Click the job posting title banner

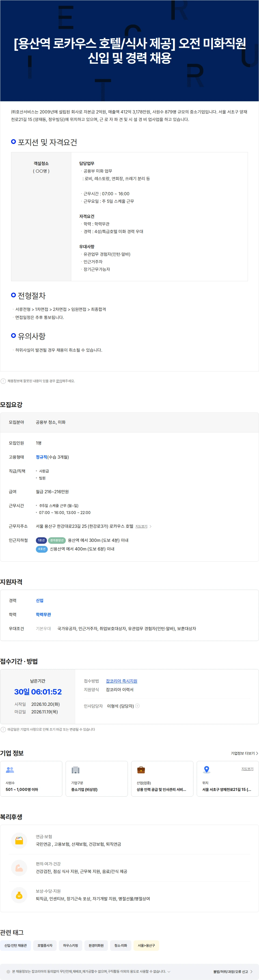(129, 51)
